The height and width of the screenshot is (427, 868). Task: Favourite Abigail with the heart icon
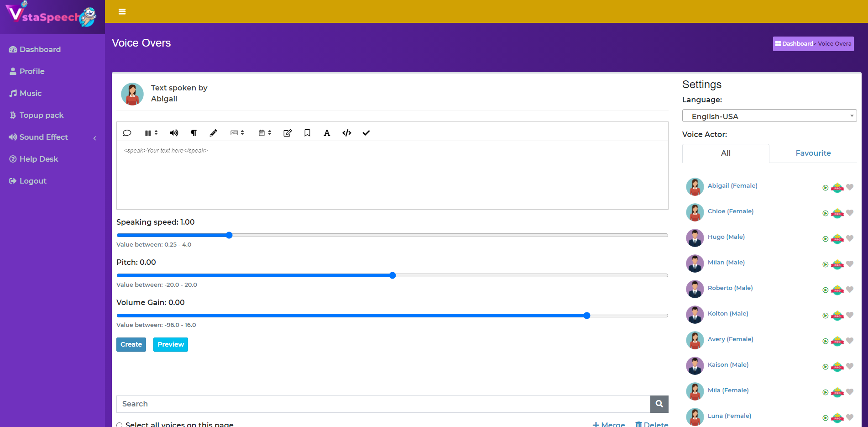[850, 187]
